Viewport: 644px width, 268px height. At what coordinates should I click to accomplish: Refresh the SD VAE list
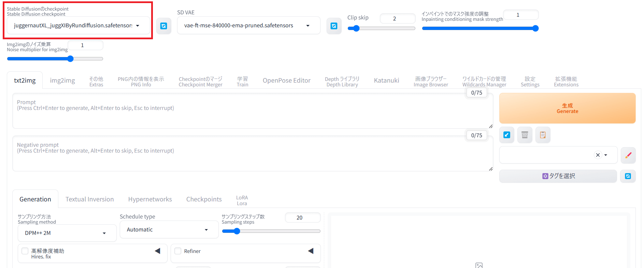pos(334,26)
